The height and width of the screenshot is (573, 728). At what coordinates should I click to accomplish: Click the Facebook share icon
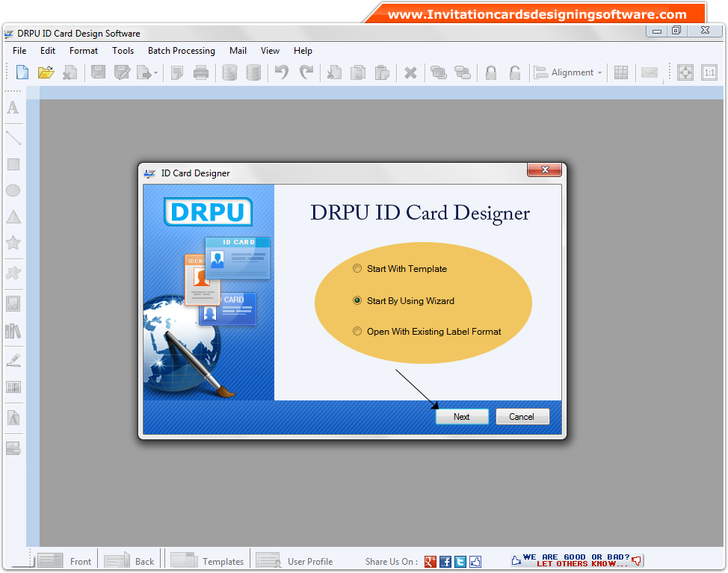point(445,561)
